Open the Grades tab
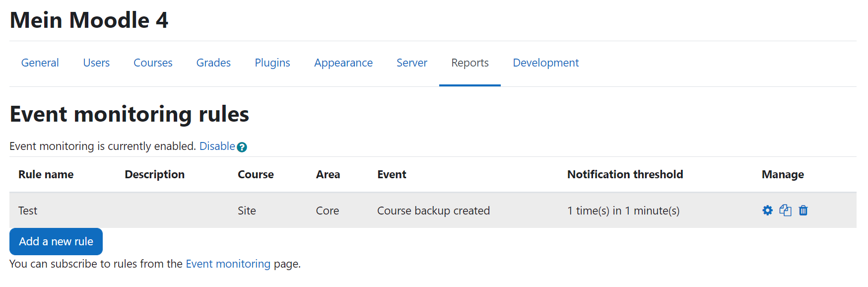 coord(213,63)
